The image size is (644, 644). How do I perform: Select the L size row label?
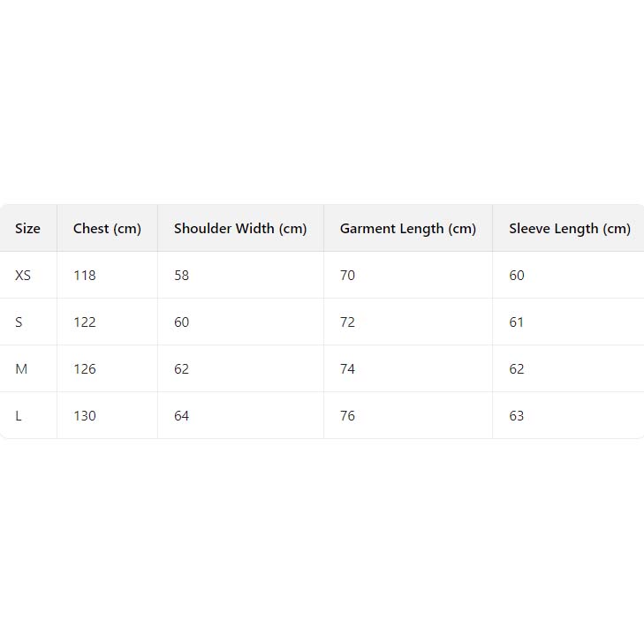[x=19, y=416]
